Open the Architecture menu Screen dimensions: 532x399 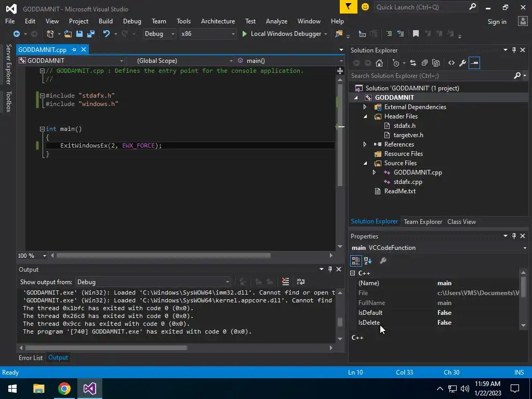point(218,21)
